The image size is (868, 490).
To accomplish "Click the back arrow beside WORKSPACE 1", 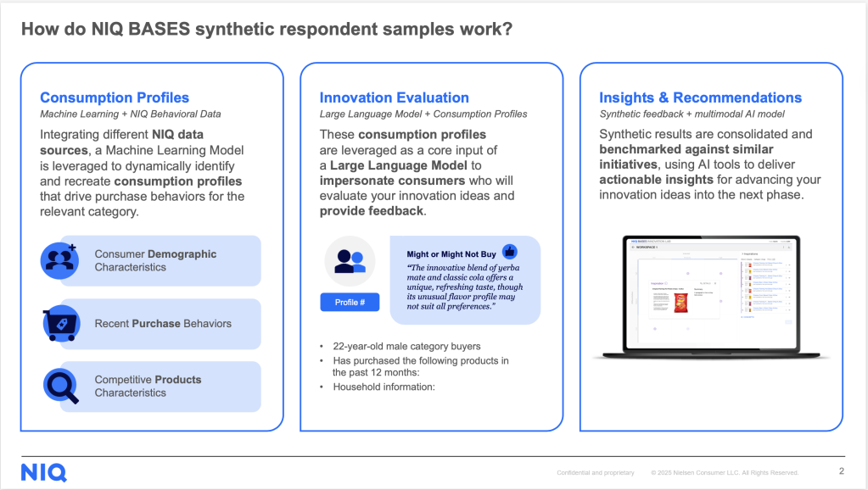I will (633, 247).
